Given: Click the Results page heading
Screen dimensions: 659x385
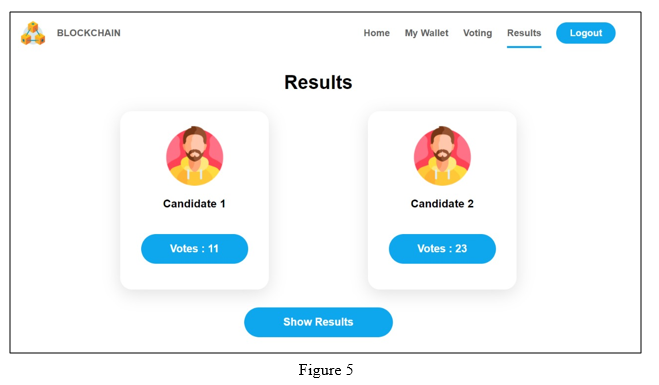Looking at the screenshot, I should click(318, 82).
